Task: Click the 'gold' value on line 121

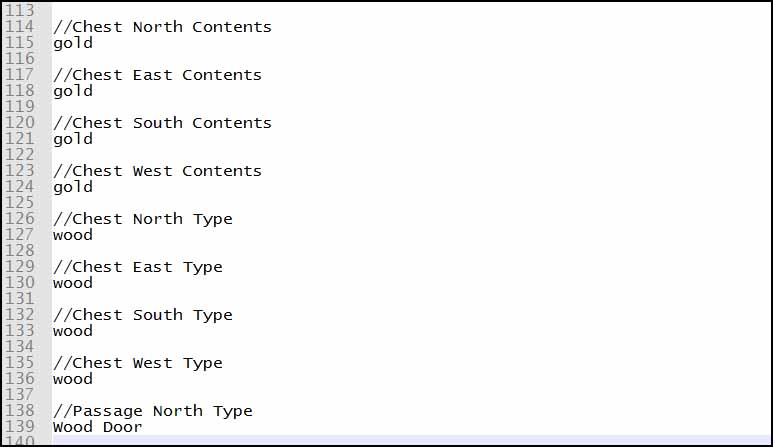Action: pyautogui.click(x=73, y=139)
